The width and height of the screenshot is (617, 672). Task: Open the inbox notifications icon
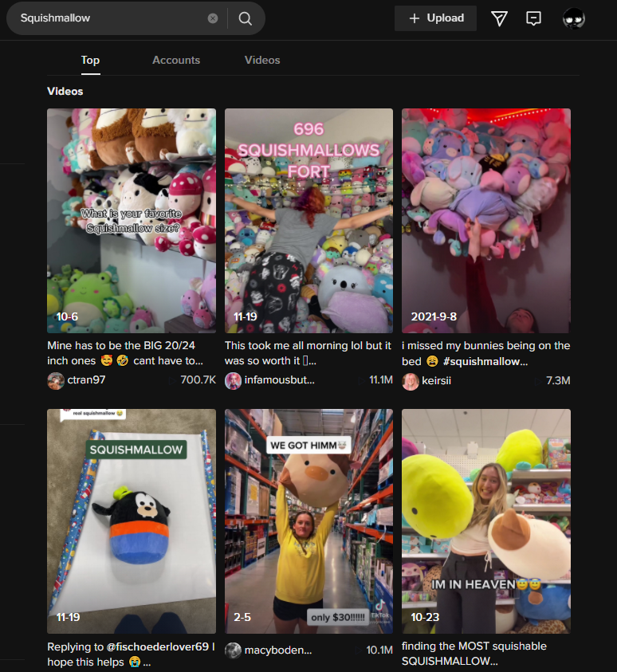[x=534, y=18]
